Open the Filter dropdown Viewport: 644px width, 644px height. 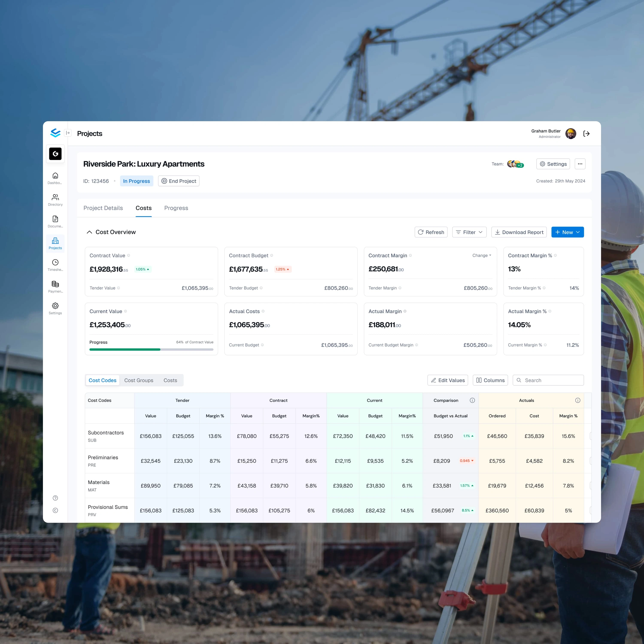click(x=469, y=232)
